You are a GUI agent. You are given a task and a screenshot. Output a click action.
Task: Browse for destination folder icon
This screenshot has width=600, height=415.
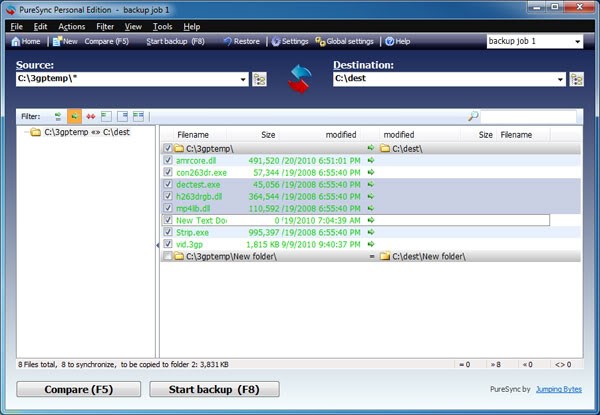[x=577, y=79]
